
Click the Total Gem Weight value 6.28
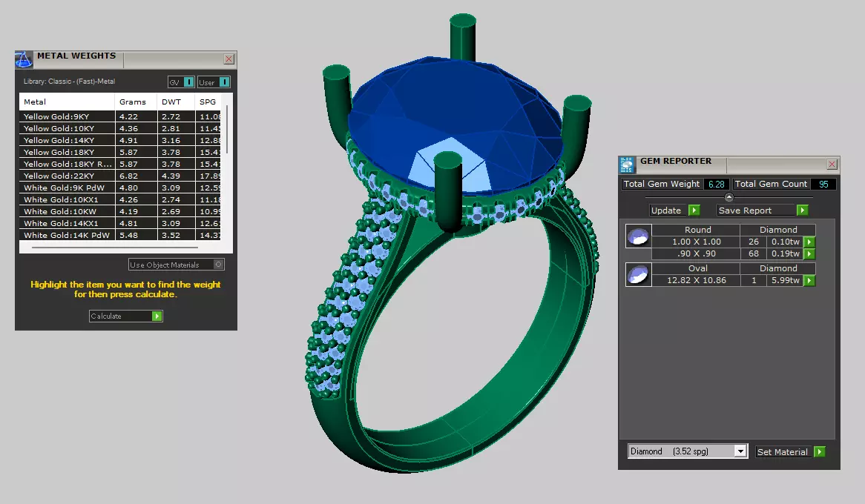[x=716, y=184]
